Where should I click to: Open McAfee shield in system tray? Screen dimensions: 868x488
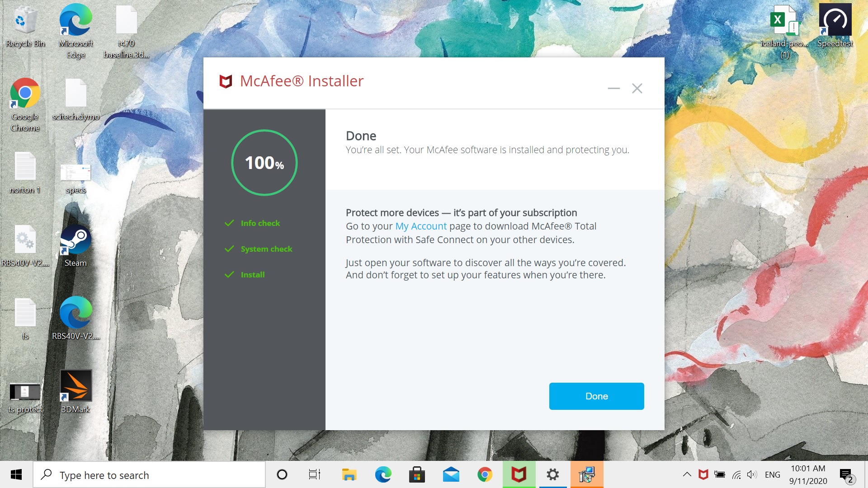point(702,474)
